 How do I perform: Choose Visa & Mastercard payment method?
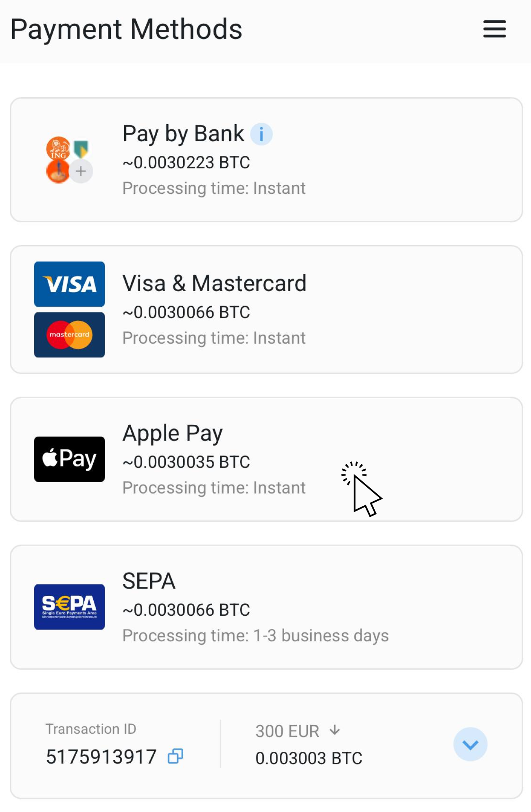click(214, 283)
